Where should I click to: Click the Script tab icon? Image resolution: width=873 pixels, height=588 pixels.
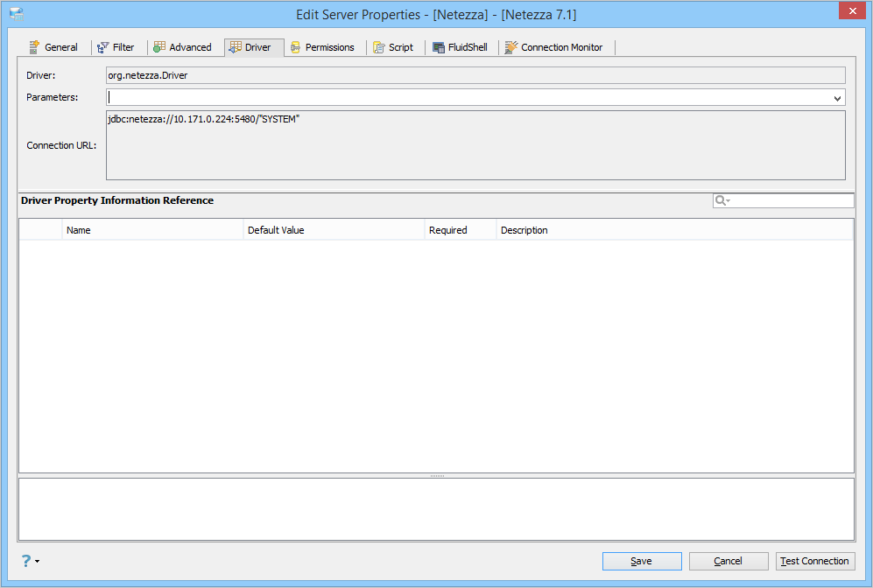pyautogui.click(x=379, y=48)
